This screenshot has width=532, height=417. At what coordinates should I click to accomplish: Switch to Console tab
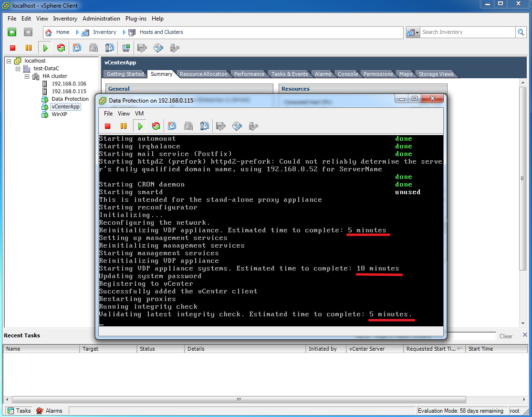pos(348,74)
